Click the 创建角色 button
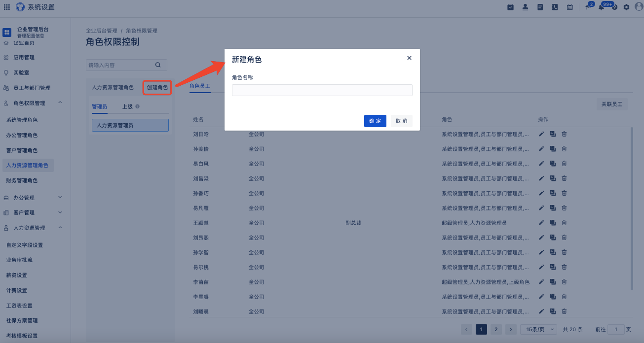 pyautogui.click(x=157, y=87)
